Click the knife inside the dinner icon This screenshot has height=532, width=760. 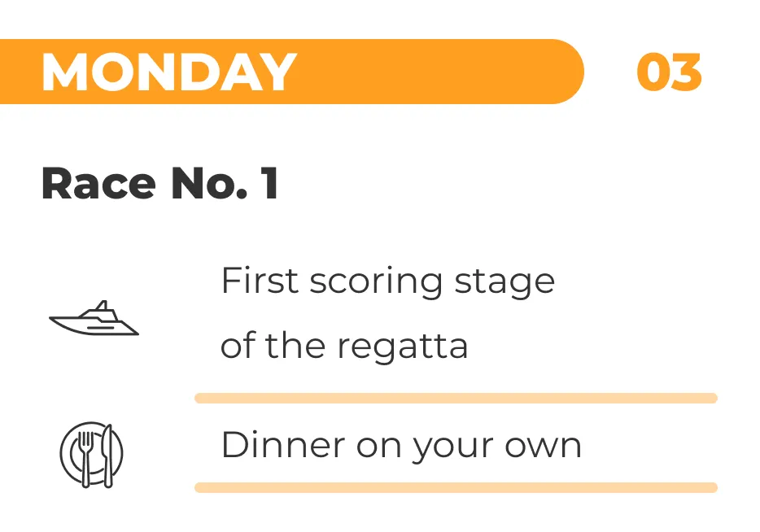click(107, 454)
